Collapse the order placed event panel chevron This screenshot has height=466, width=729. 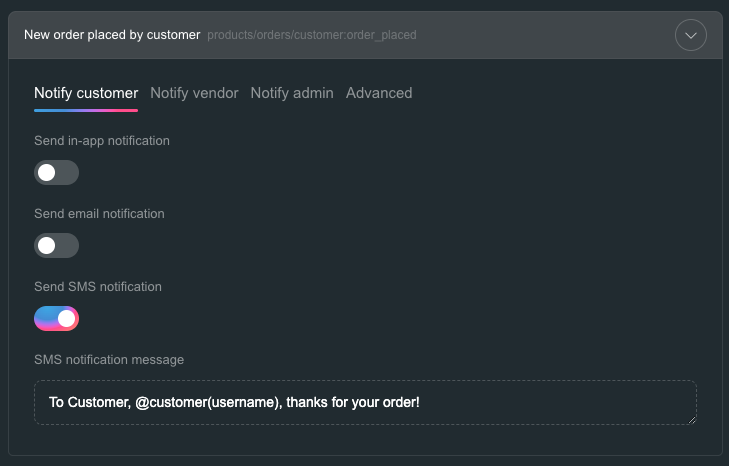pyautogui.click(x=691, y=35)
